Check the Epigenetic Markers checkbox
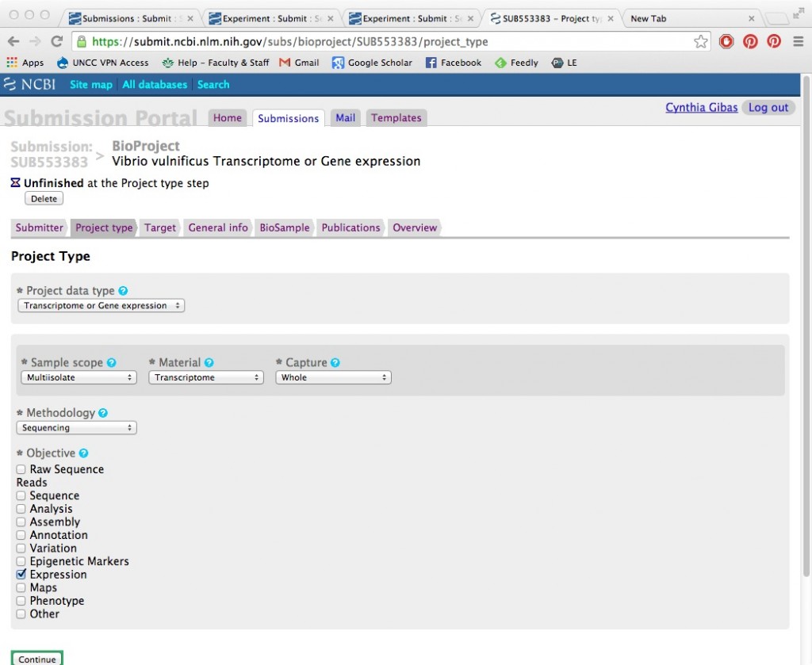This screenshot has height=665, width=812. coord(21,561)
